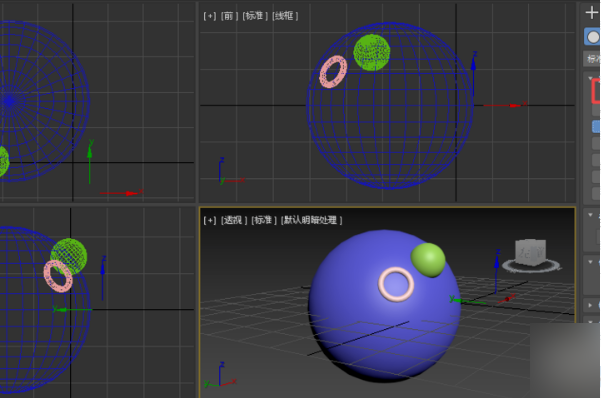The height and width of the screenshot is (398, 601).
Task: Click the 线框 (Wireframe) shading label
Action: pos(285,16)
